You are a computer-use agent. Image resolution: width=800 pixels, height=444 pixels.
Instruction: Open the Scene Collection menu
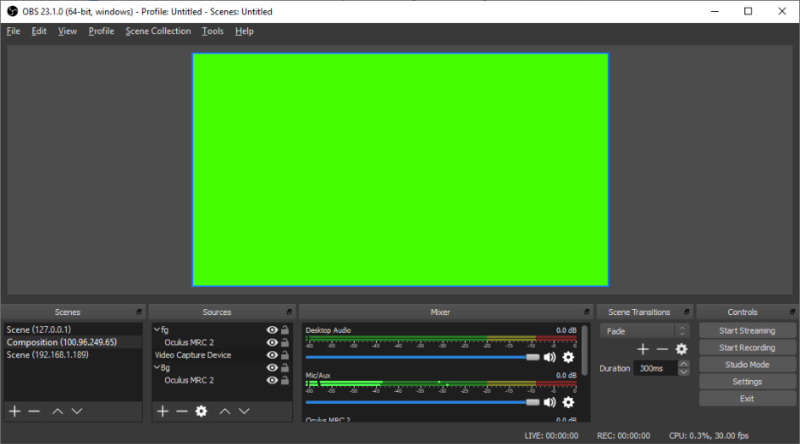click(x=158, y=31)
